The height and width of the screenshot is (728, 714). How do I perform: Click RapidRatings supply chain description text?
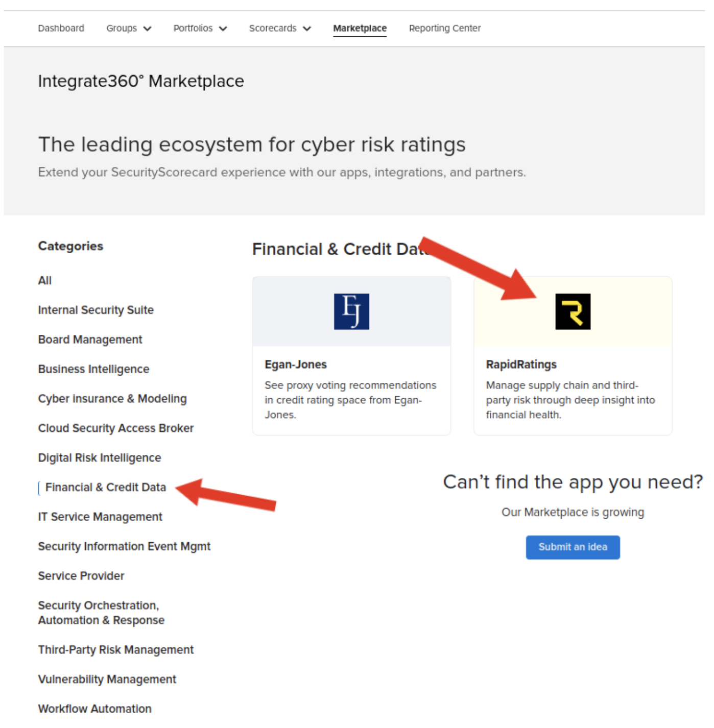click(x=570, y=400)
